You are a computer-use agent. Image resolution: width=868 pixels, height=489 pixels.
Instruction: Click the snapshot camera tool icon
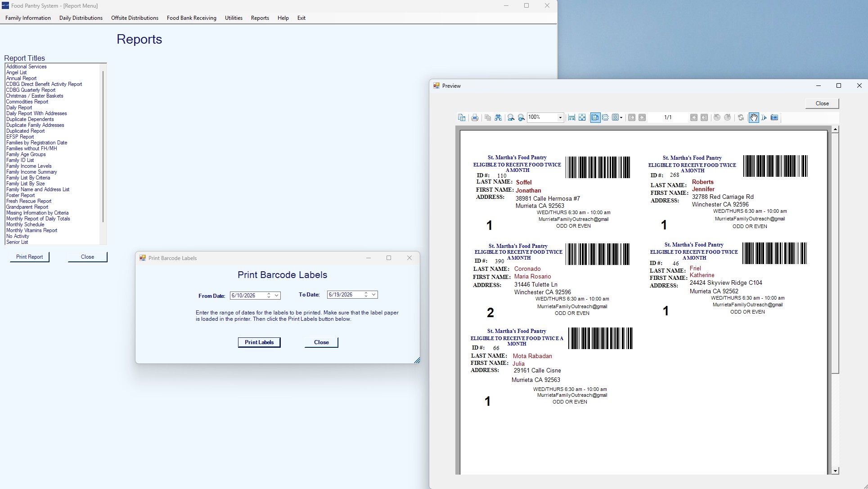(774, 117)
